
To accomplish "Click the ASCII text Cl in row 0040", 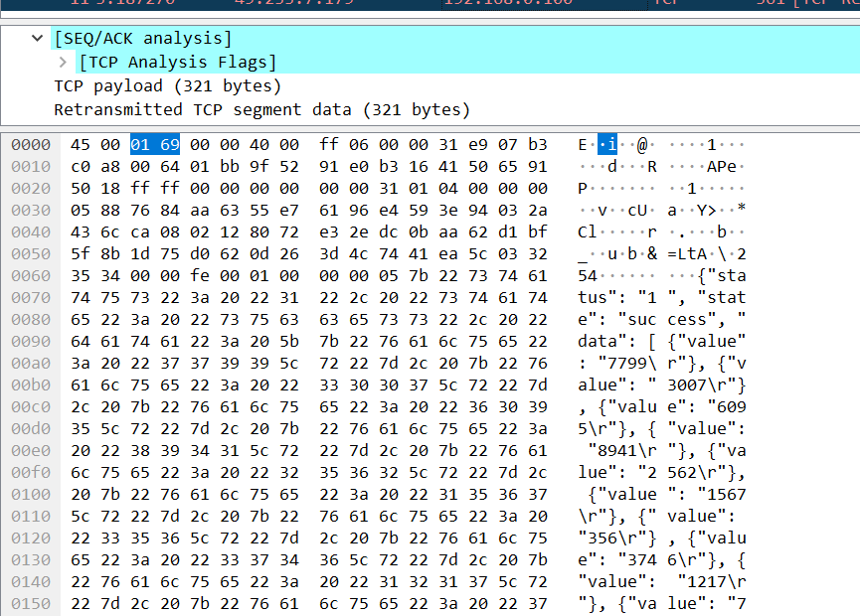I will (x=589, y=232).
